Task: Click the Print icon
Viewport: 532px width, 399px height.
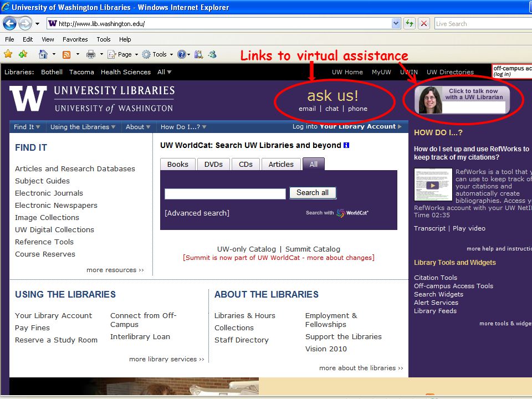Action: coord(90,54)
